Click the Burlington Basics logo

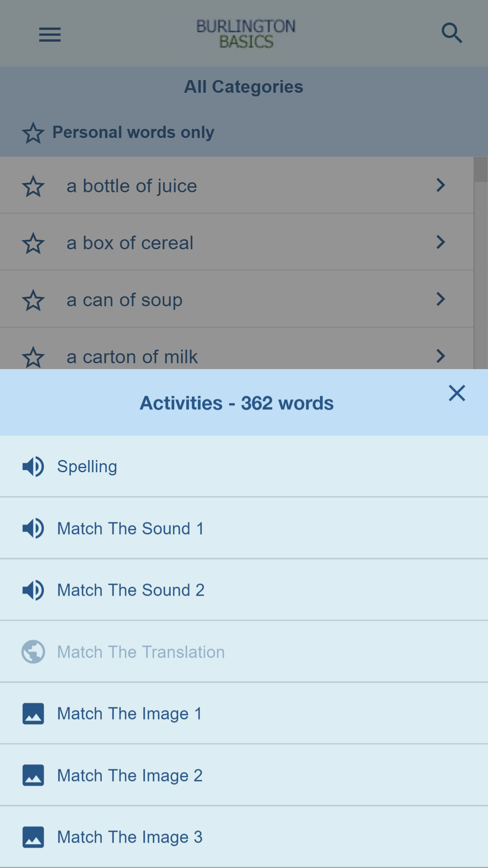246,33
